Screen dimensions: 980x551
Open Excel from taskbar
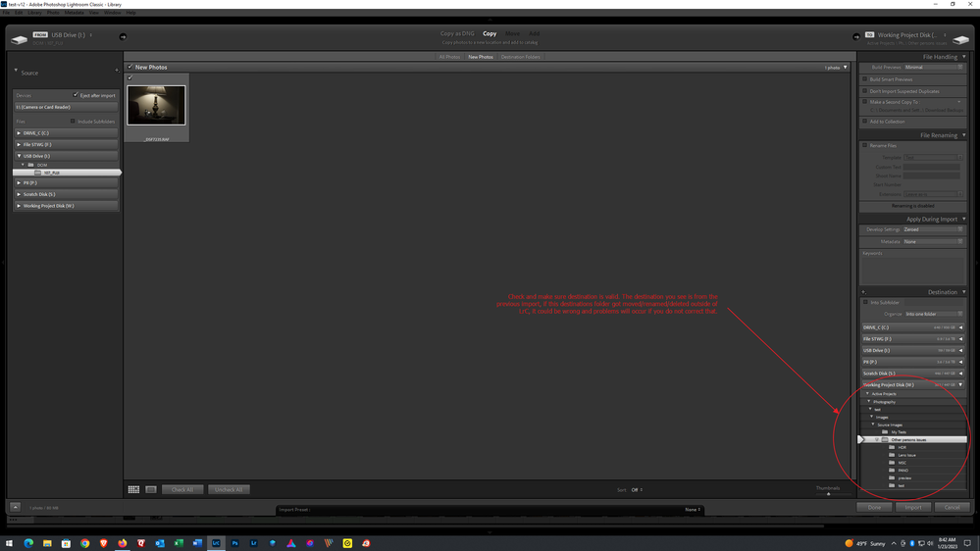(x=179, y=543)
